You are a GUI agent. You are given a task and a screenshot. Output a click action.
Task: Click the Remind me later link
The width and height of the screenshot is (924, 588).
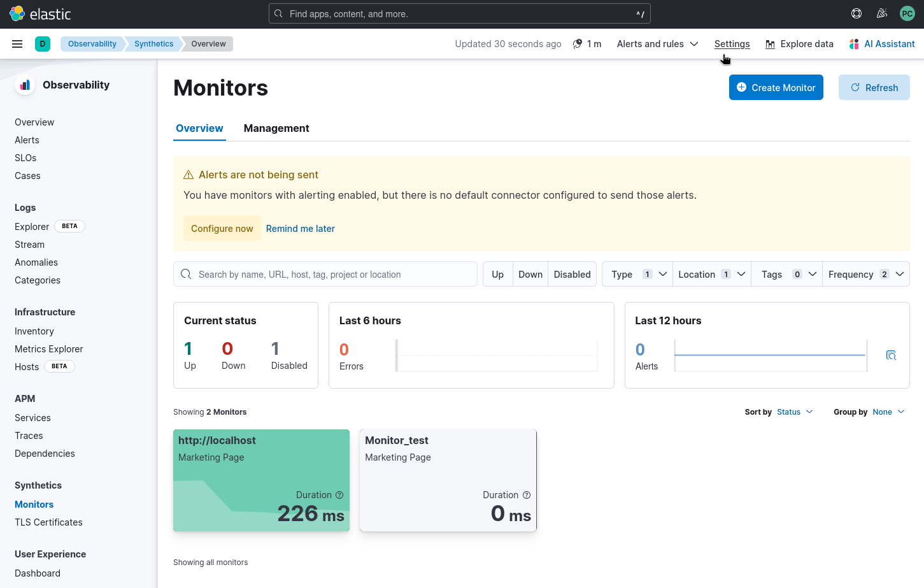[301, 229]
